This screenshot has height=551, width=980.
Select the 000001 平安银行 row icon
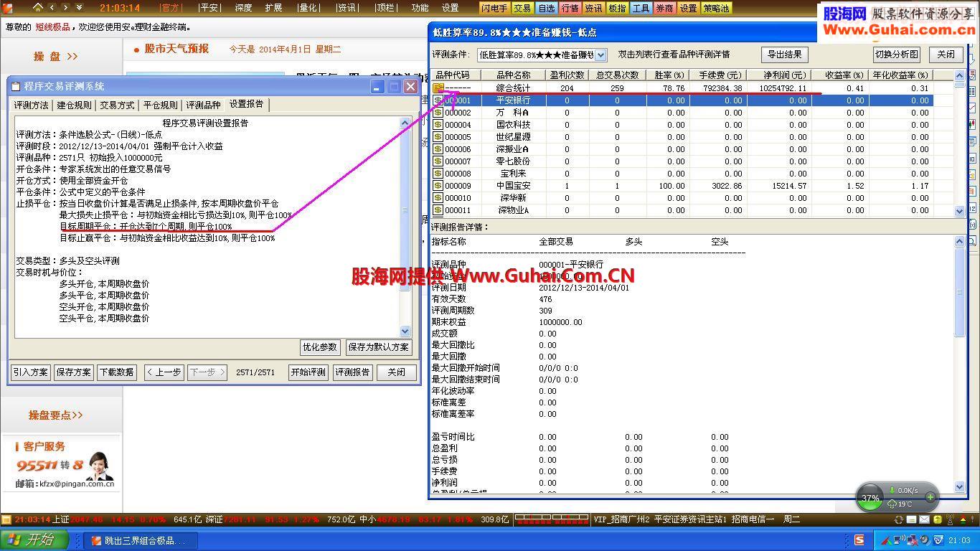coord(438,100)
